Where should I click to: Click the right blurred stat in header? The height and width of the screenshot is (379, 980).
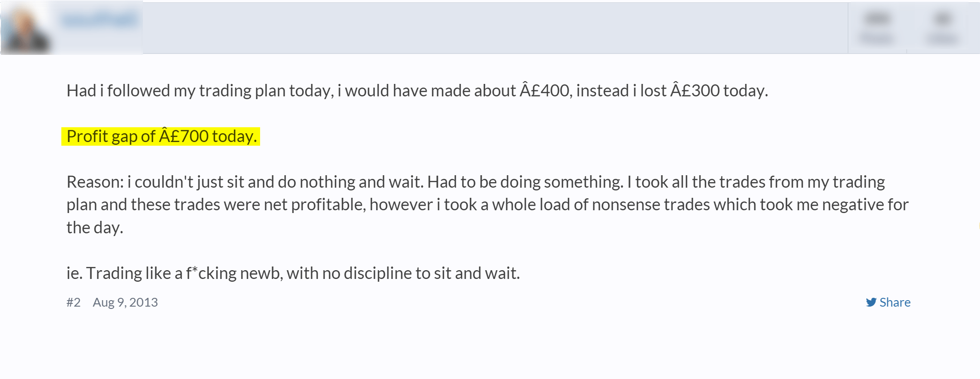pyautogui.click(x=943, y=28)
